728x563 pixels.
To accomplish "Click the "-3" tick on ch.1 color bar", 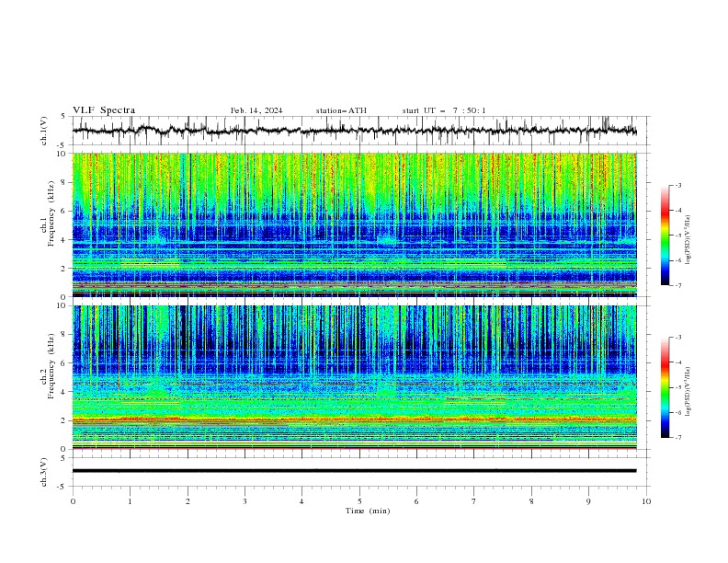I will [678, 185].
